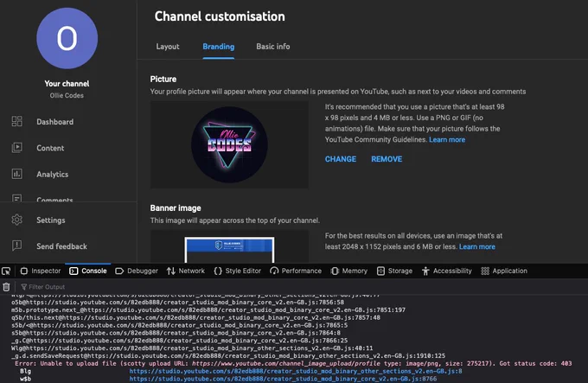Click the '_g.C@' stack trace line
The width and height of the screenshot is (588, 383).
coord(179,341)
